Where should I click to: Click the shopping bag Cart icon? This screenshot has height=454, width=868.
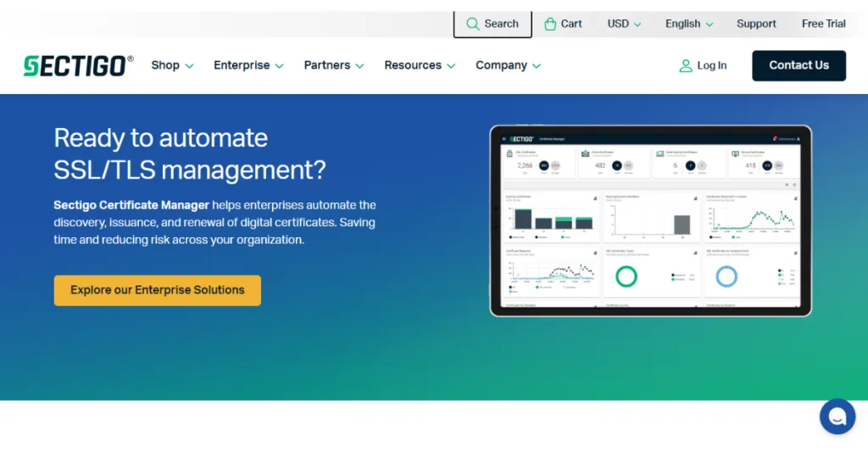pyautogui.click(x=549, y=24)
